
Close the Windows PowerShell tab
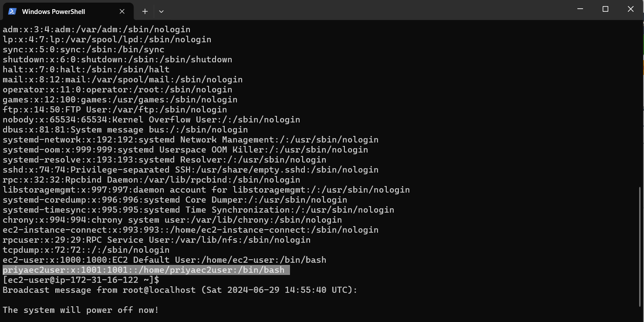(x=122, y=11)
